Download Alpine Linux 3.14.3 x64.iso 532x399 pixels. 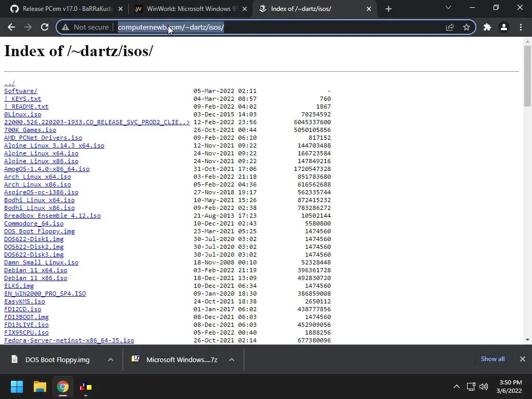(x=54, y=145)
